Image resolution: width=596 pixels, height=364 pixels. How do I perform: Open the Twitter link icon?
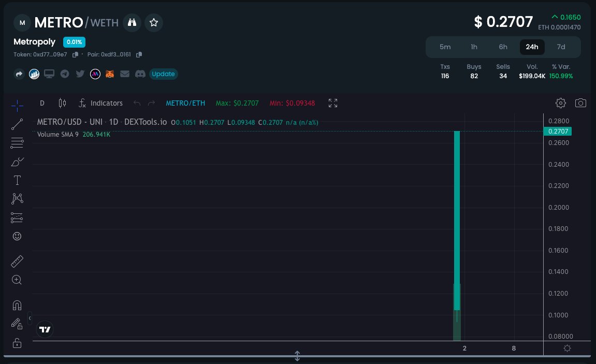pyautogui.click(x=80, y=74)
